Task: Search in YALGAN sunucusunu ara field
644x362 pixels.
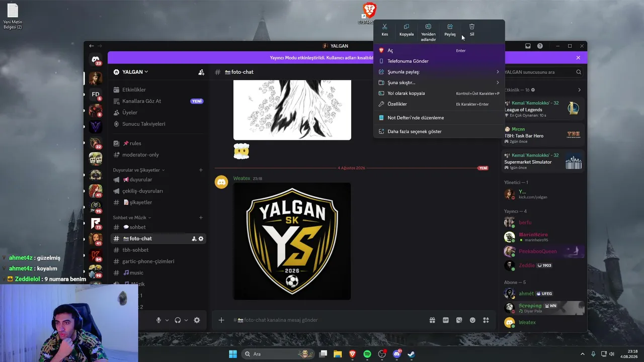Action: click(x=542, y=72)
